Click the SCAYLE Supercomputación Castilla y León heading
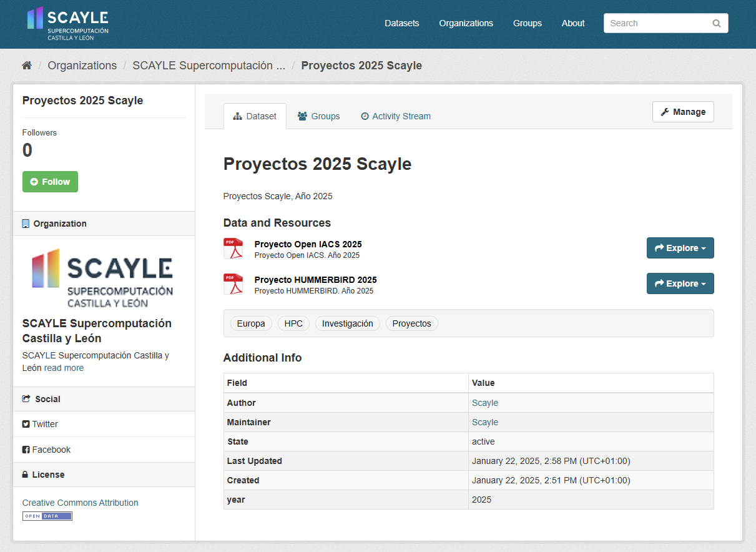 [x=97, y=331]
